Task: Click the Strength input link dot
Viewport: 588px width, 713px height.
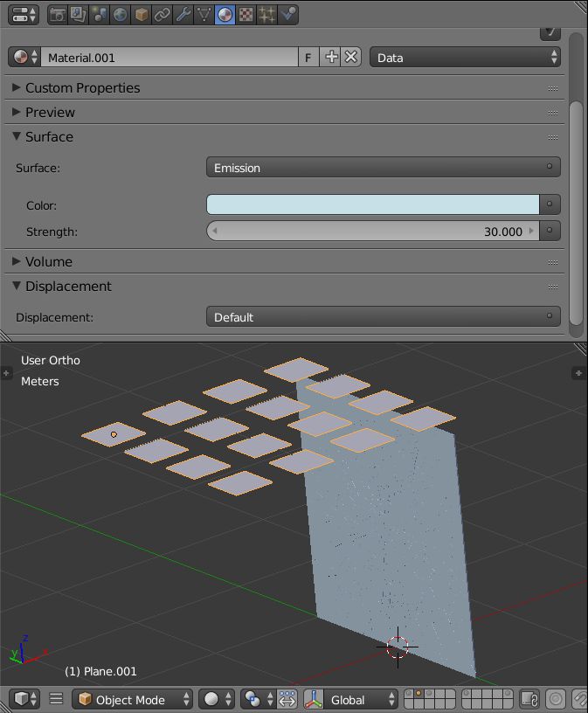Action: coord(550,231)
